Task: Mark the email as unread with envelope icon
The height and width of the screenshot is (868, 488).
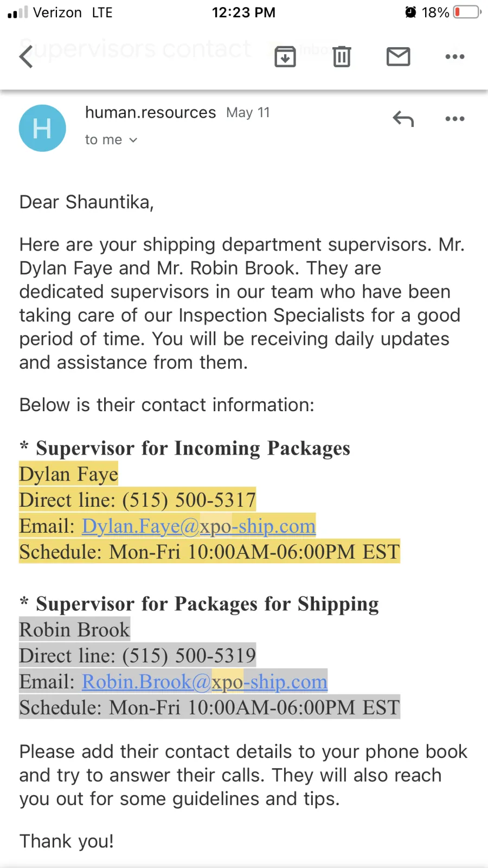Action: click(399, 56)
